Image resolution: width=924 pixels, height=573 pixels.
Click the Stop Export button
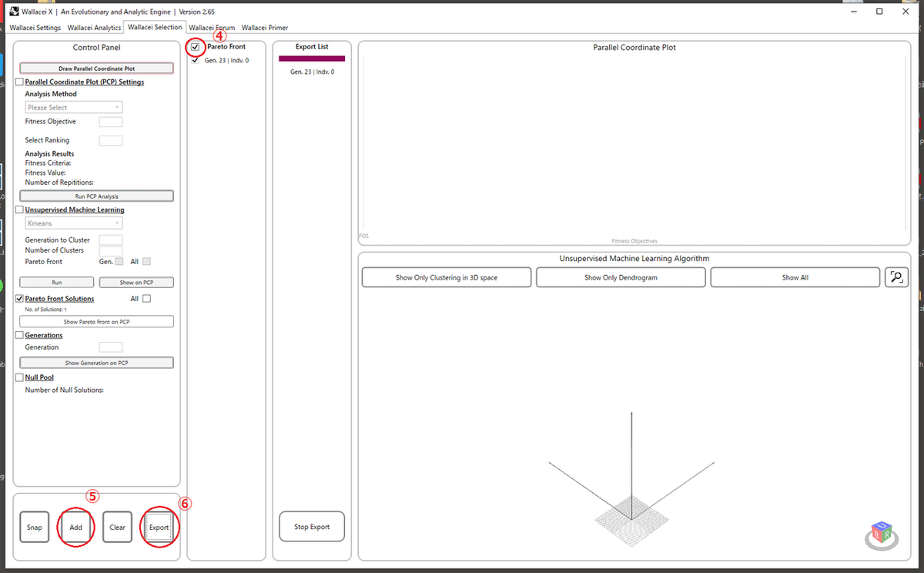click(312, 527)
